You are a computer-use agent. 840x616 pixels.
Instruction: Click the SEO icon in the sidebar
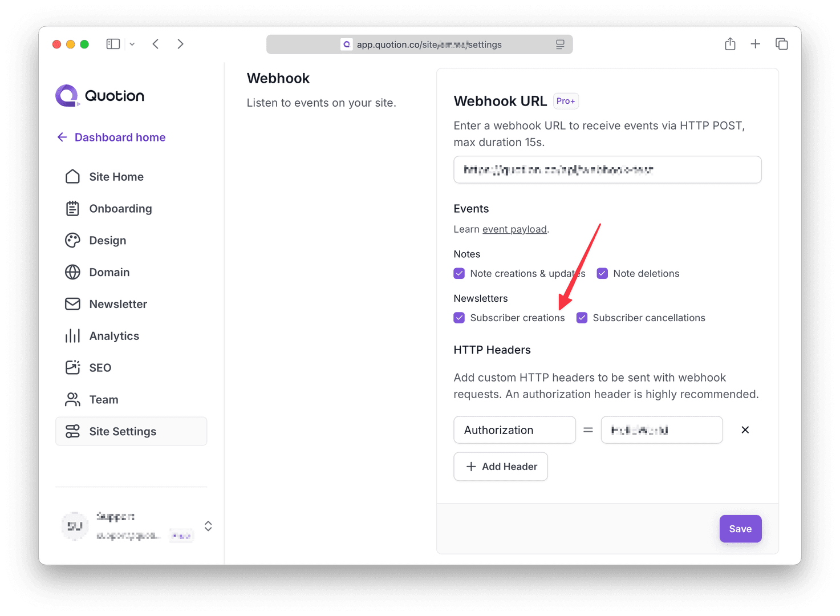[x=72, y=368]
